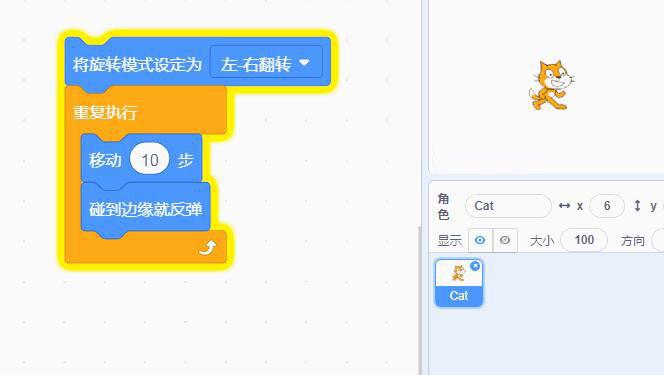Viewport: 664px width, 375px height.
Task: Edit the x coordinate value 6
Action: 607,206
